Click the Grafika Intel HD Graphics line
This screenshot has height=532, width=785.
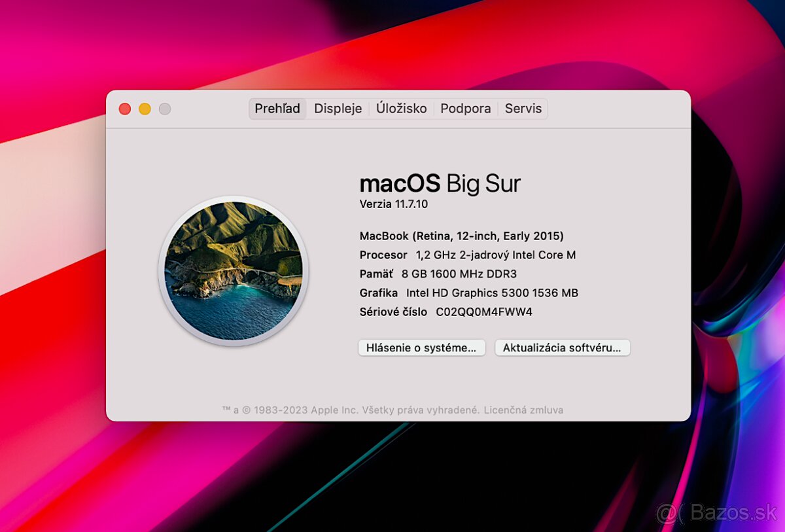click(468, 293)
